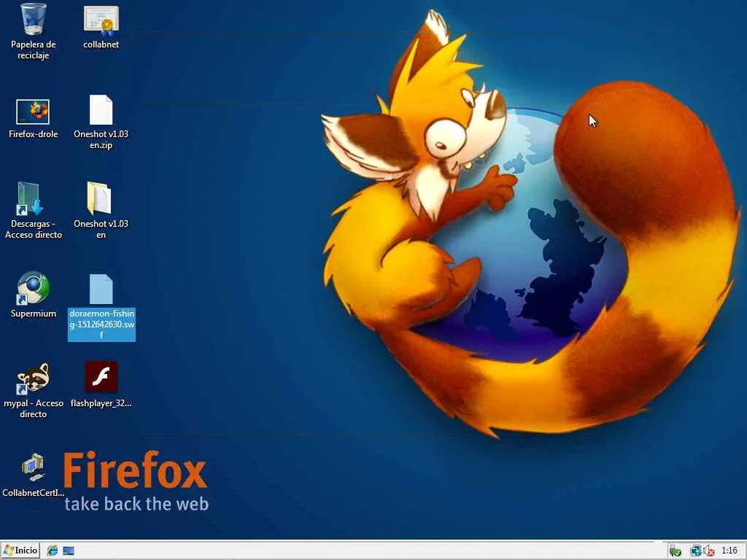Image resolution: width=747 pixels, height=560 pixels.
Task: Select the collabnet certificate icon
Action: 101,20
